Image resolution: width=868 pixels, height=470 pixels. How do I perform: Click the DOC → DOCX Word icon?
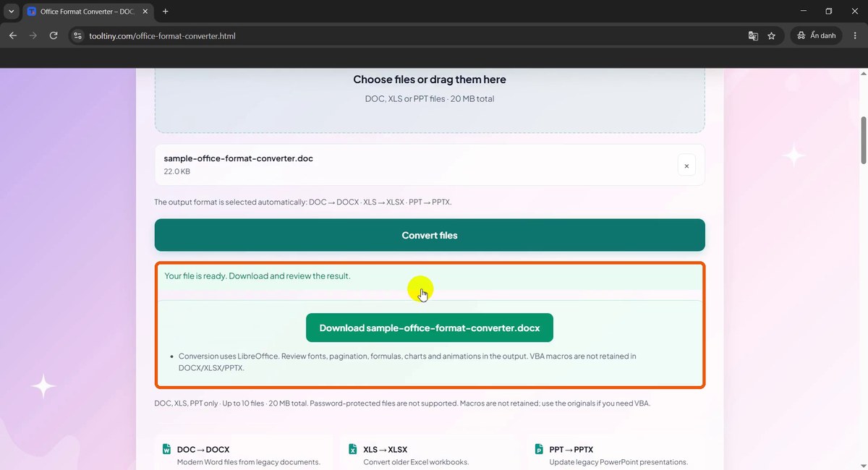[x=166, y=449]
